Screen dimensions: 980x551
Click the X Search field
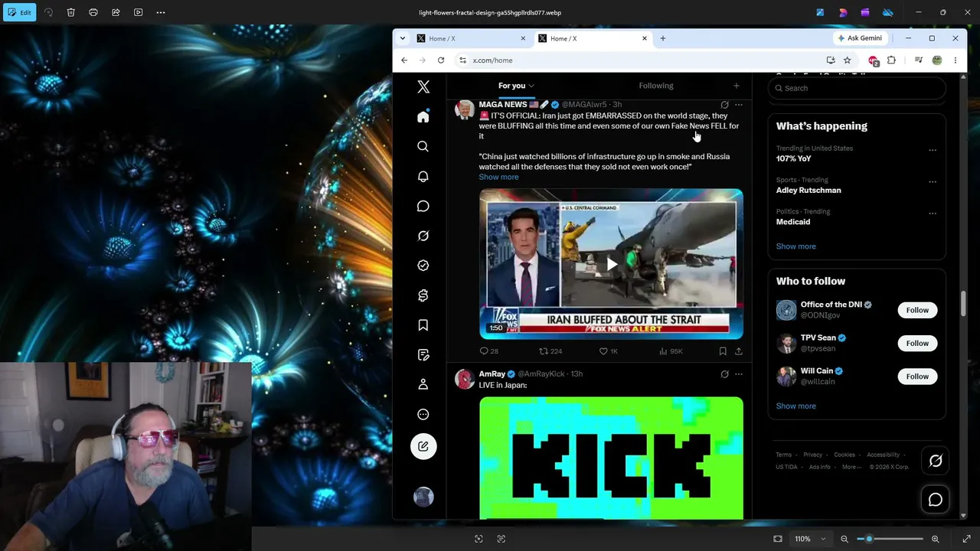coord(857,88)
